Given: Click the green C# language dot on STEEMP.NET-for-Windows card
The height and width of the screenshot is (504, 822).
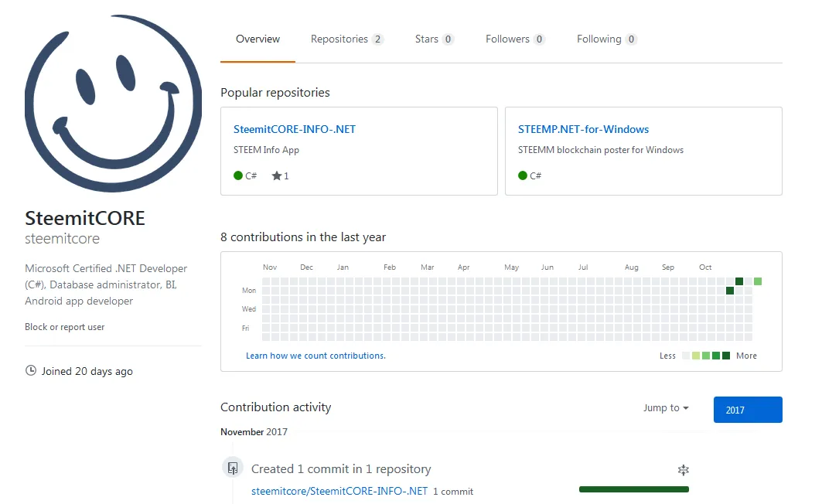Looking at the screenshot, I should (523, 175).
